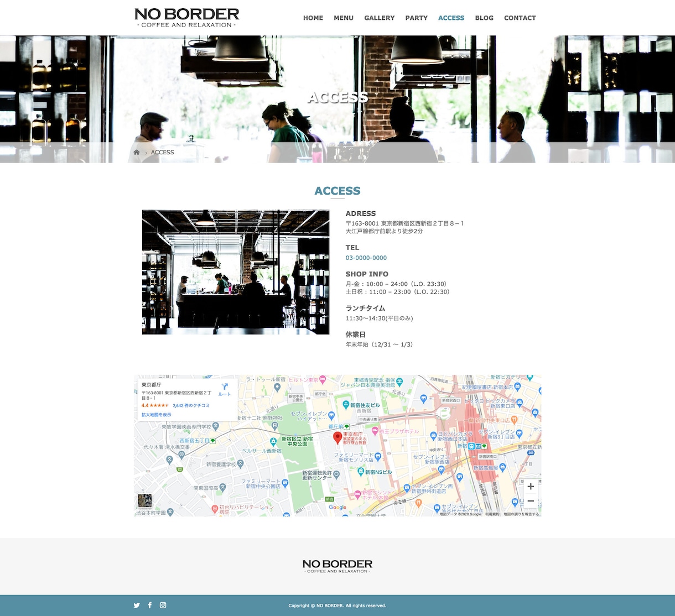Select ACCESS in top navigation
Image resolution: width=675 pixels, height=616 pixels.
(x=451, y=18)
